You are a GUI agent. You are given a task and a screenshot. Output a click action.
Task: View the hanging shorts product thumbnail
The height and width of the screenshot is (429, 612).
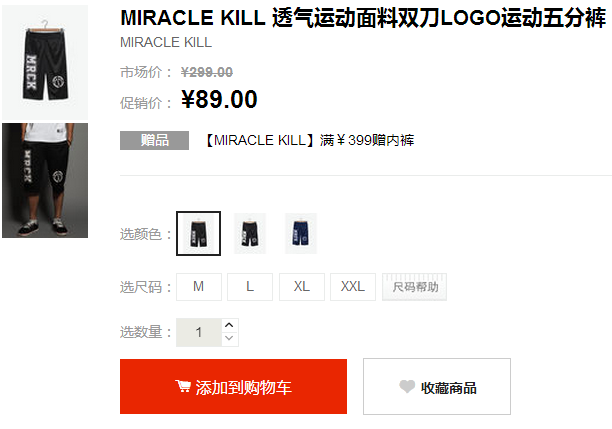coord(45,62)
